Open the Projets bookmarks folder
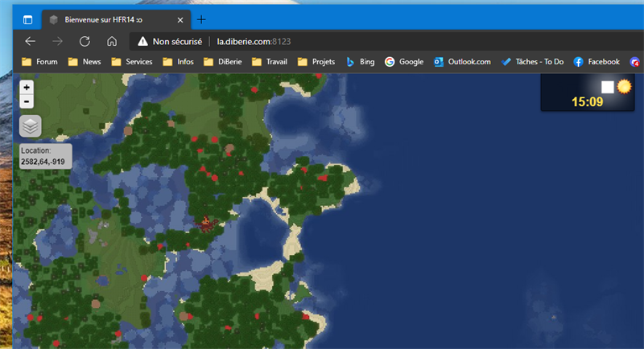The height and width of the screenshot is (349, 644). (x=316, y=62)
